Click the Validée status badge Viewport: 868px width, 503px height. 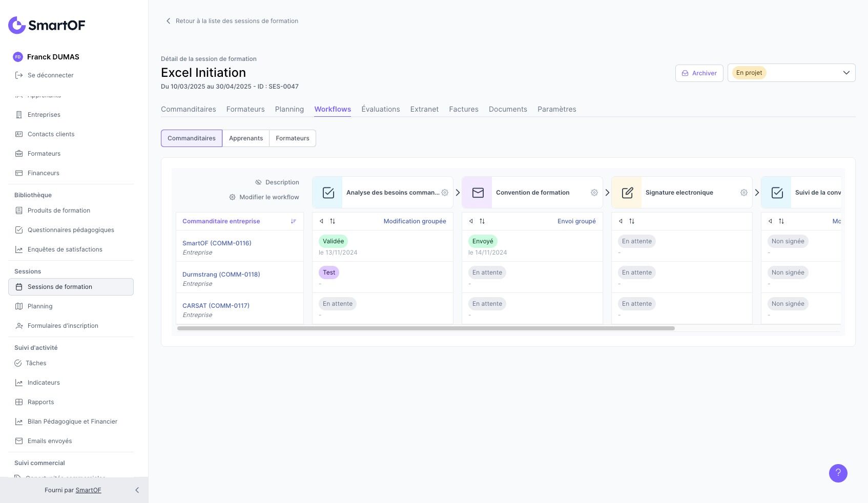point(333,241)
